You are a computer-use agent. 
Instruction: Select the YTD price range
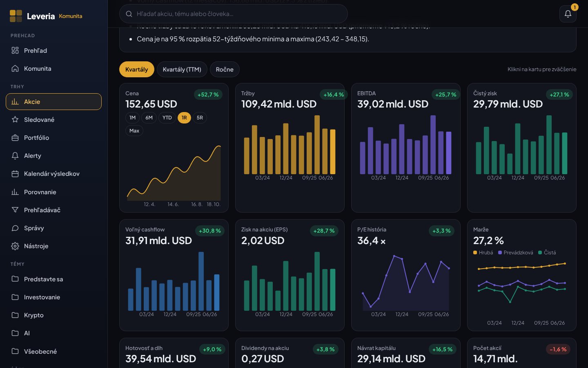coord(167,118)
